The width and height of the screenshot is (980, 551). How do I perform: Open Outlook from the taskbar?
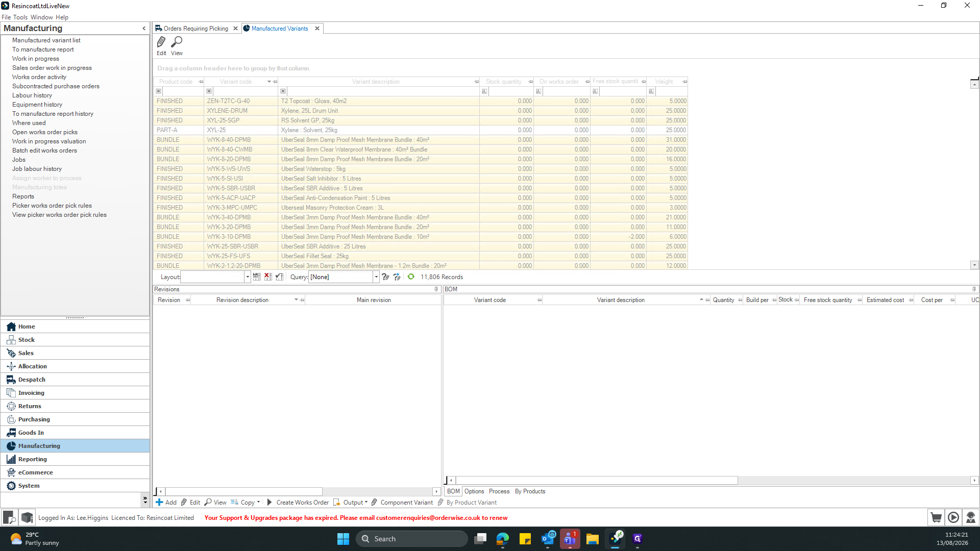pos(548,539)
